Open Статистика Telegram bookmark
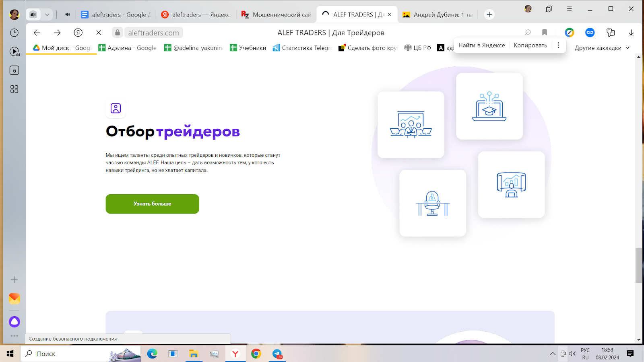The height and width of the screenshot is (362, 644). 302,48
